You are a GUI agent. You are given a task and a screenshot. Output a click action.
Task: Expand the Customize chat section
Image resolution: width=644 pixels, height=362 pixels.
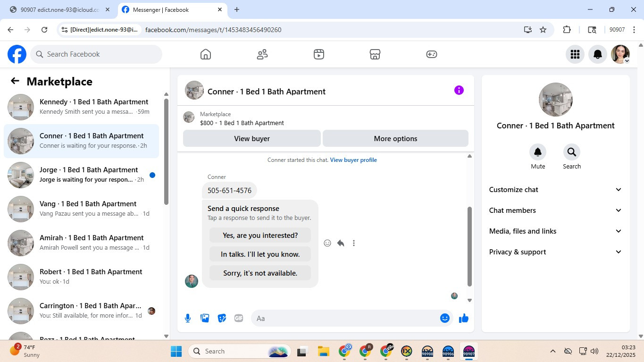(556, 190)
